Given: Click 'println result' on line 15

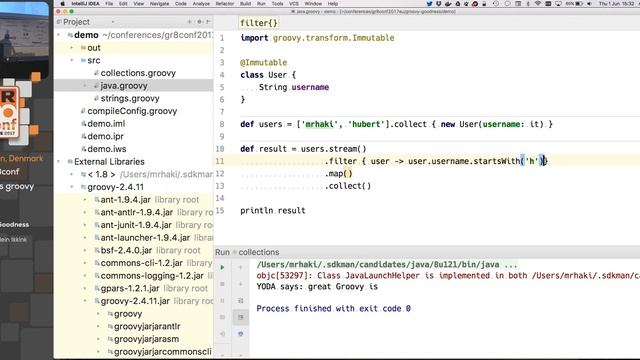Looking at the screenshot, I should click(273, 211).
